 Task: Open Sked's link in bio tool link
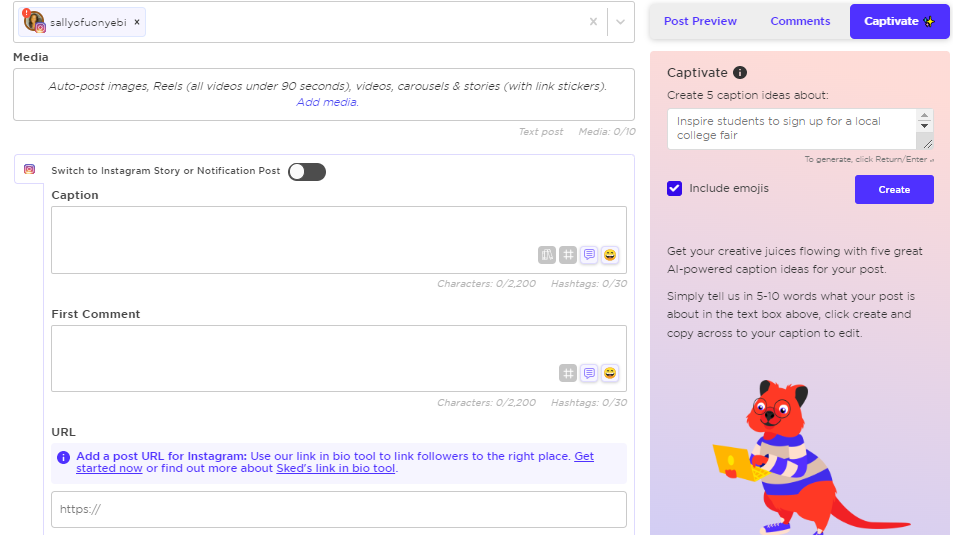(x=336, y=468)
